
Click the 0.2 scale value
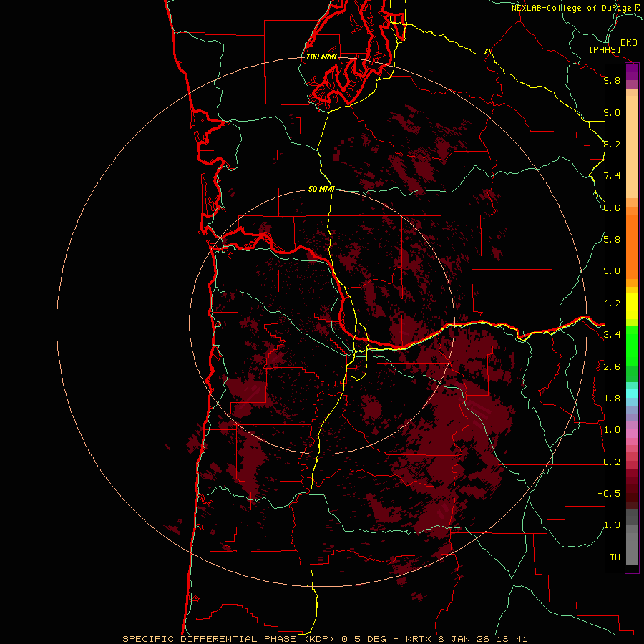click(612, 462)
